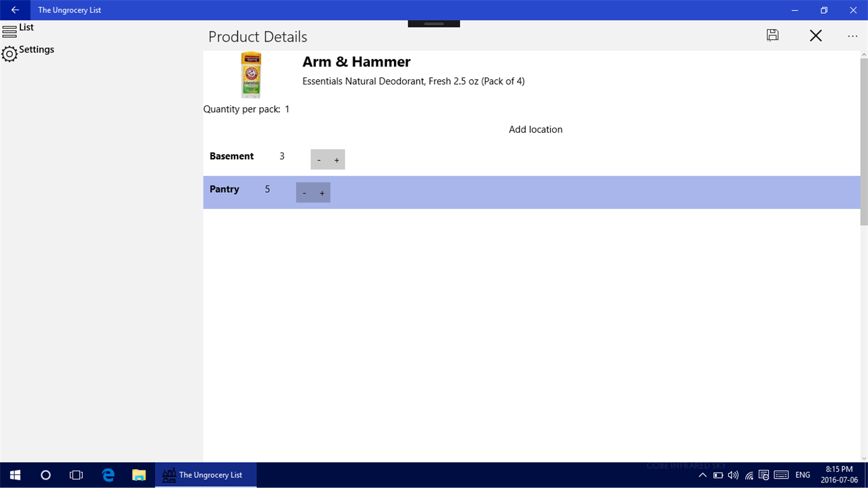Image resolution: width=868 pixels, height=488 pixels.
Task: Decrease the Pantry count using minus
Action: point(304,193)
